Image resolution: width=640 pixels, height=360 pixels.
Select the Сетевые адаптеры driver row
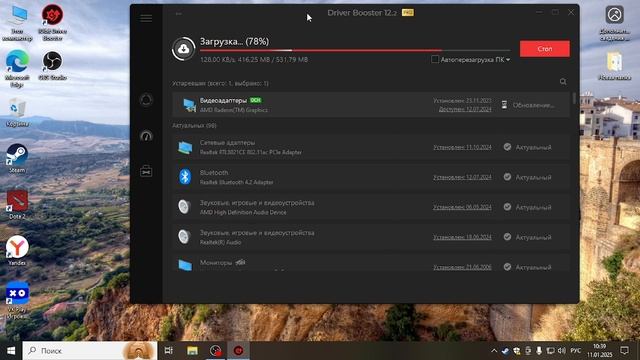pos(371,147)
